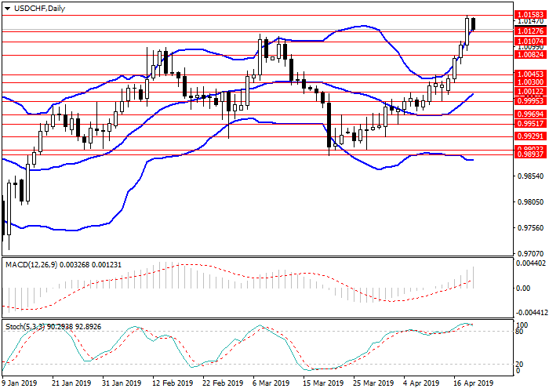Screen dimensions: 549x392
Task: Click the 12 Feb 2019 date label
Action: click(172, 384)
